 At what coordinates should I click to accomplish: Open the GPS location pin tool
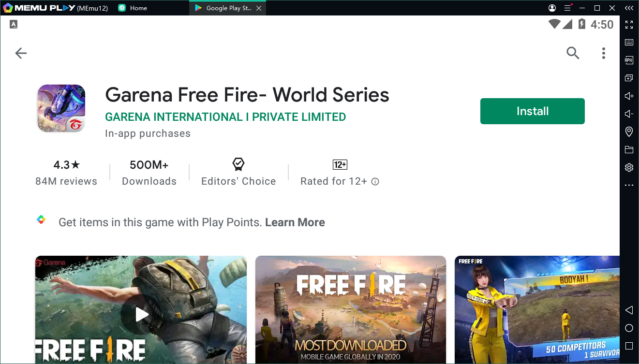point(629,131)
